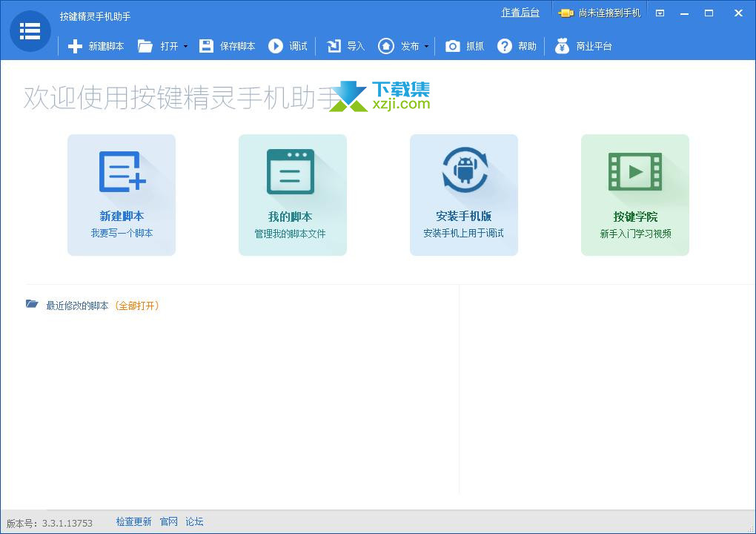The image size is (756, 534).
Task: Open the 按键学院 video card
Action: [635, 195]
